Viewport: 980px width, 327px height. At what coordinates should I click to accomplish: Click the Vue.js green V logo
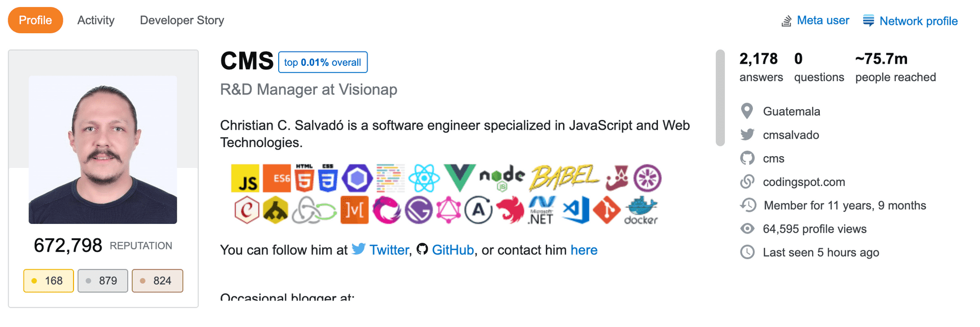click(459, 178)
